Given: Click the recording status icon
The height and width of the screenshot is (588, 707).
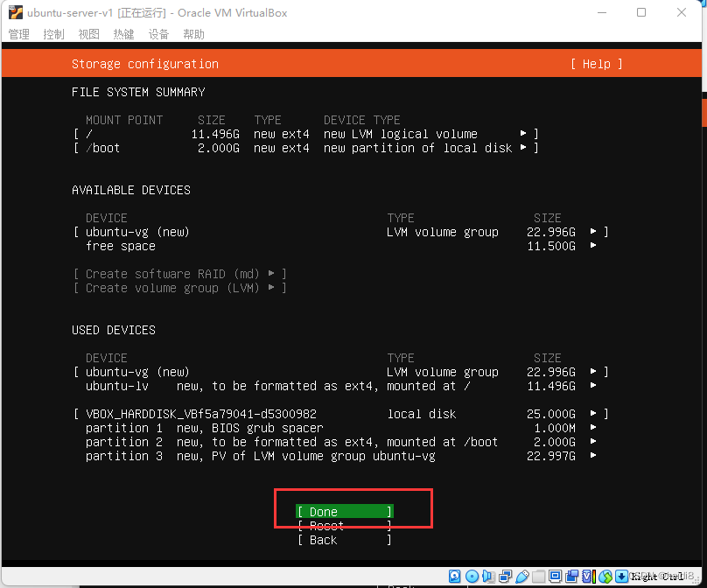Looking at the screenshot, I should point(572,577).
